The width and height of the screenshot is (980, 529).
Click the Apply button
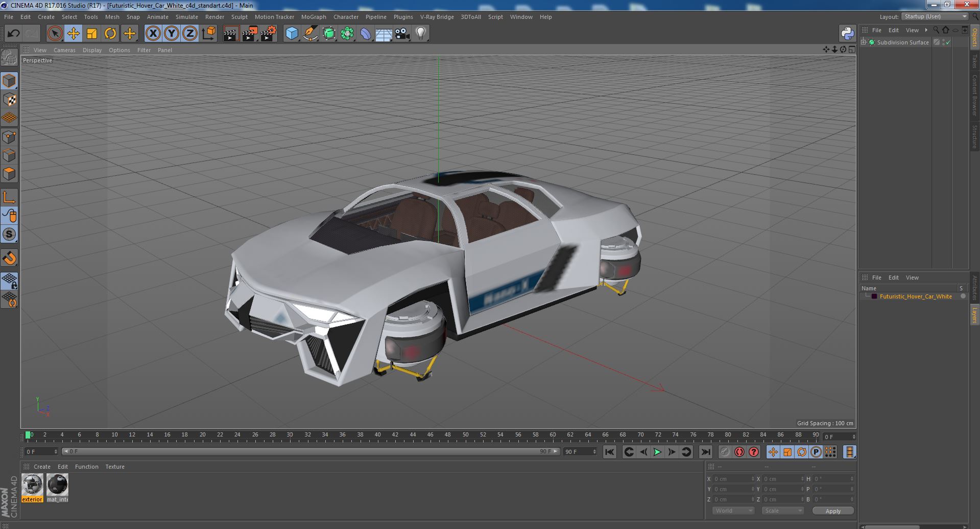pos(833,511)
